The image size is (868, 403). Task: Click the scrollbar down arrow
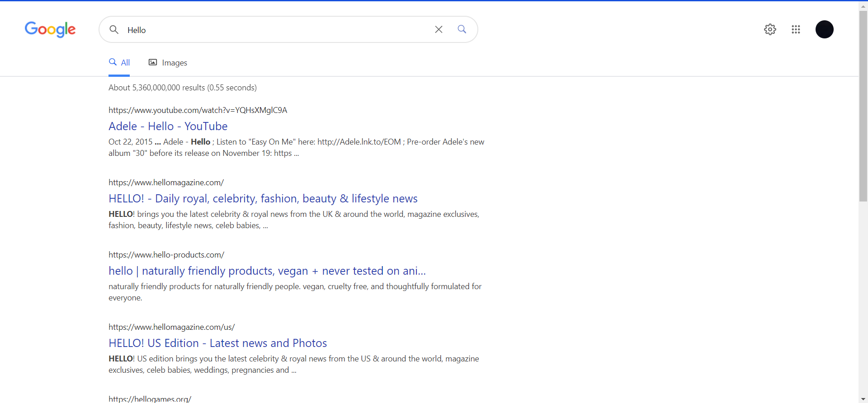click(x=863, y=399)
